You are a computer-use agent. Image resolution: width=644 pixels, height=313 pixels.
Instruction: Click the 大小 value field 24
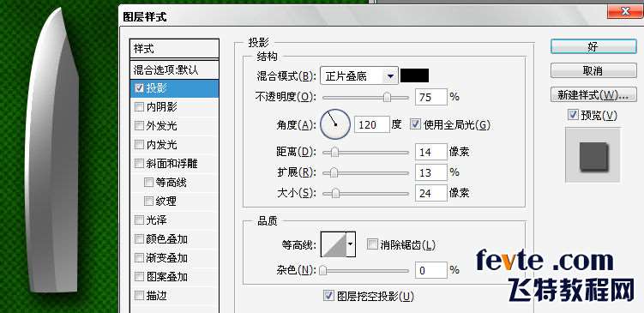pos(430,193)
